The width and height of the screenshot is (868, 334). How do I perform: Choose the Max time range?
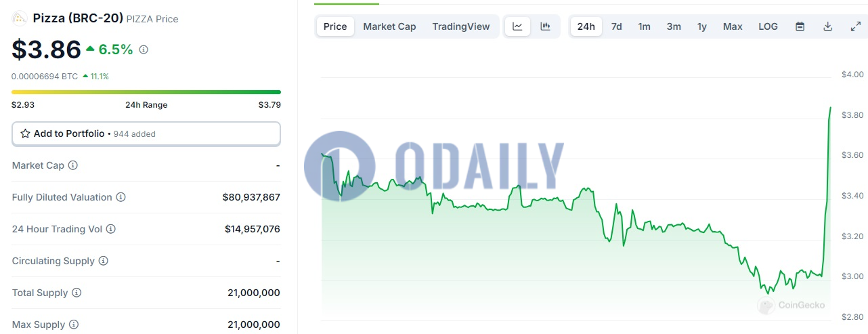pos(732,26)
